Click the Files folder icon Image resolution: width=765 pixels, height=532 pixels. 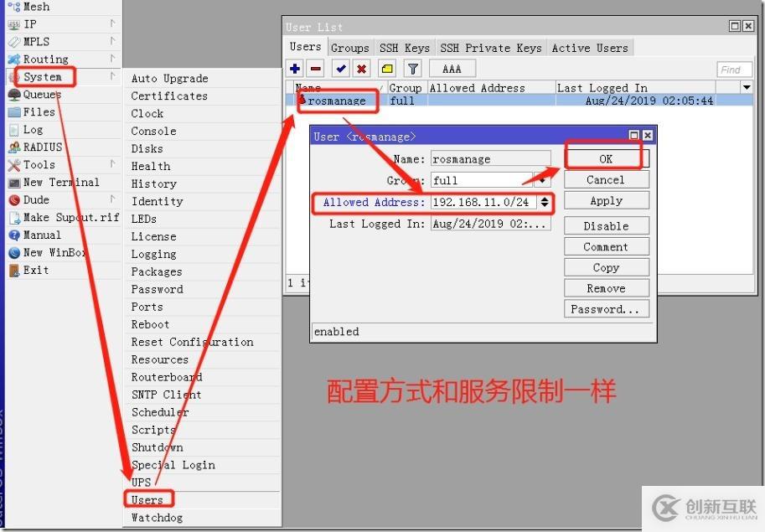[13, 111]
